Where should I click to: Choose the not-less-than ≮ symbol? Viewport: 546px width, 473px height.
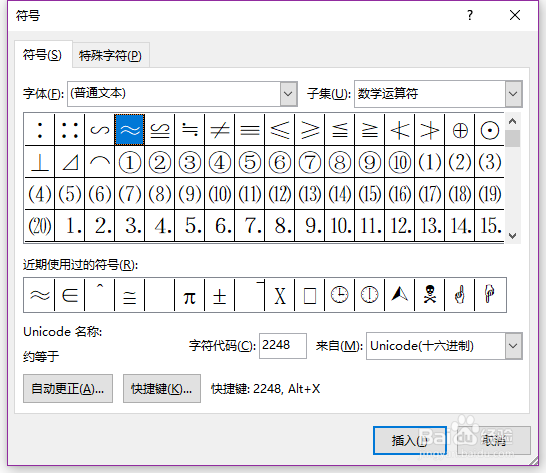coord(400,130)
